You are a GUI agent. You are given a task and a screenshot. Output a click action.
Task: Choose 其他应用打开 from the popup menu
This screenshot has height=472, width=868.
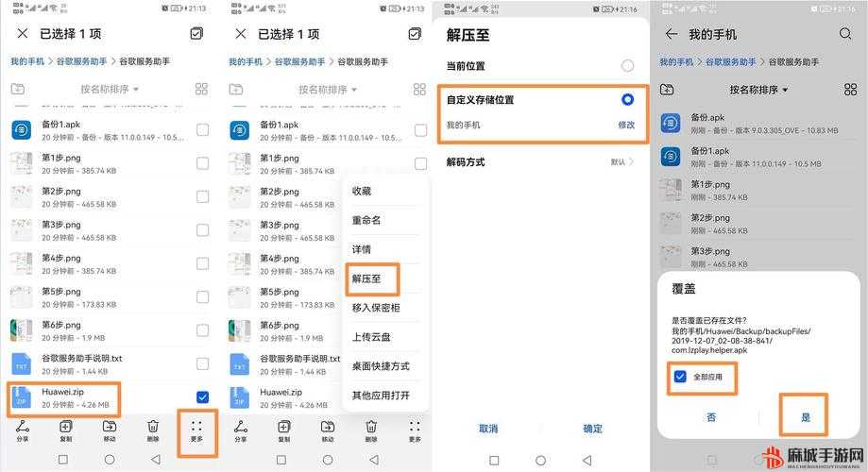tap(381, 396)
